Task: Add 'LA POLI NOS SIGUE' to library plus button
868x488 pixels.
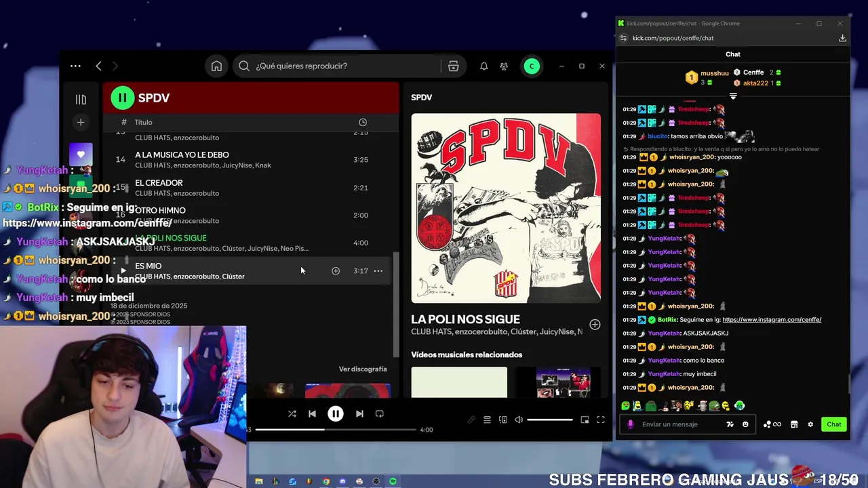Action: [595, 325]
